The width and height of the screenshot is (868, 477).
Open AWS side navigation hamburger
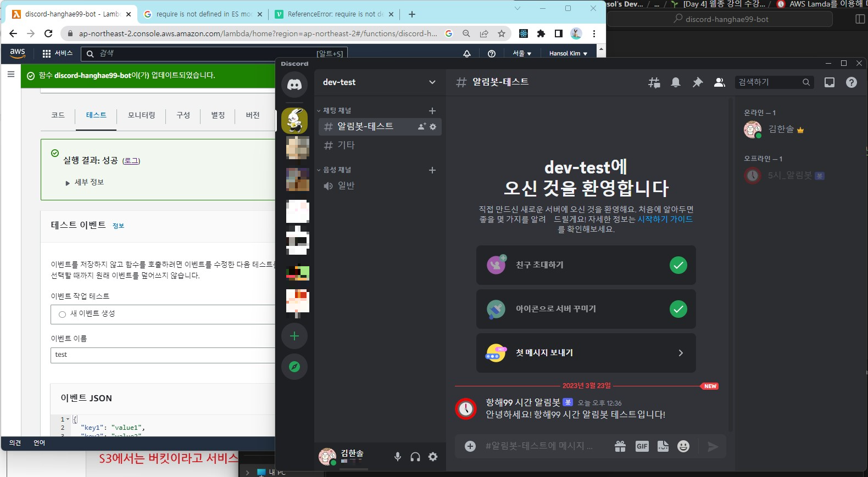(x=10, y=74)
